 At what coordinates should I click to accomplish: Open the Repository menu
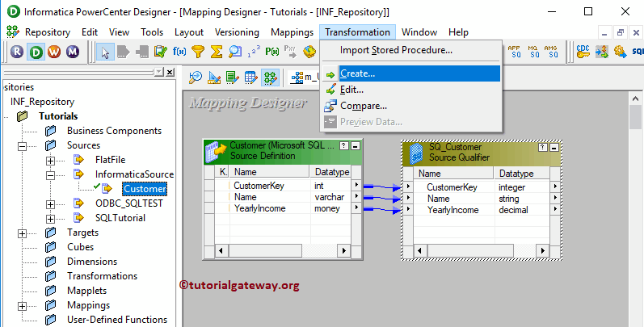tap(47, 32)
